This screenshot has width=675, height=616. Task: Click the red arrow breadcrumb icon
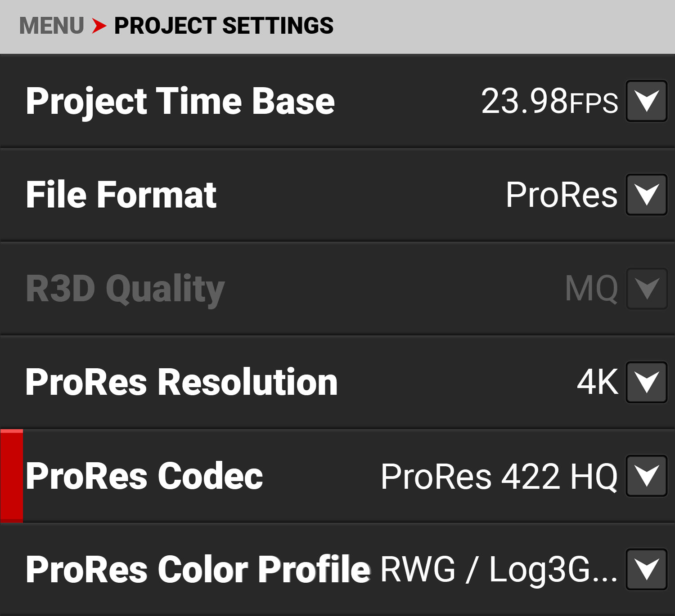(99, 26)
